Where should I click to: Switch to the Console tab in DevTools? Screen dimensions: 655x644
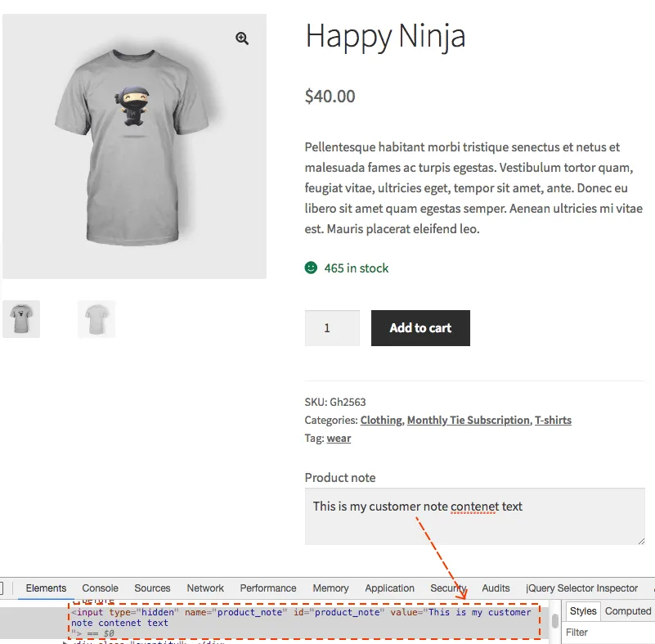coord(101,588)
